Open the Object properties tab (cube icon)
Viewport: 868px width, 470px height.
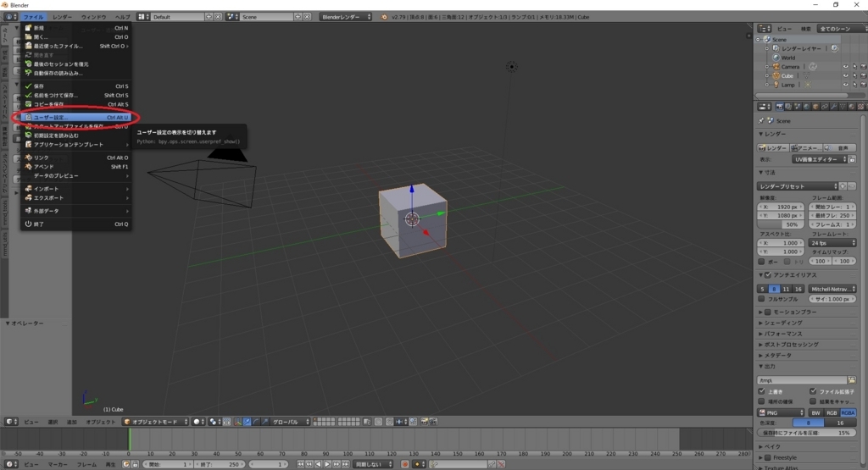(x=815, y=107)
